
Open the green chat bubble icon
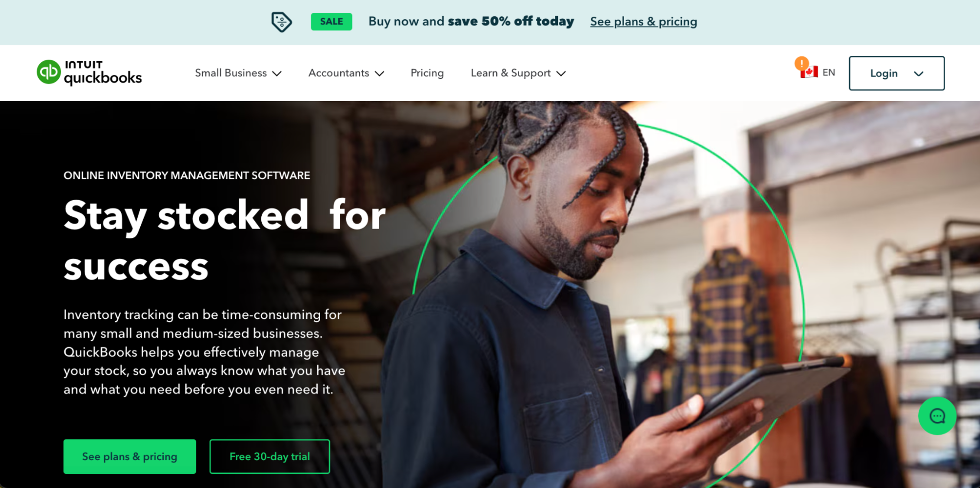click(x=937, y=416)
